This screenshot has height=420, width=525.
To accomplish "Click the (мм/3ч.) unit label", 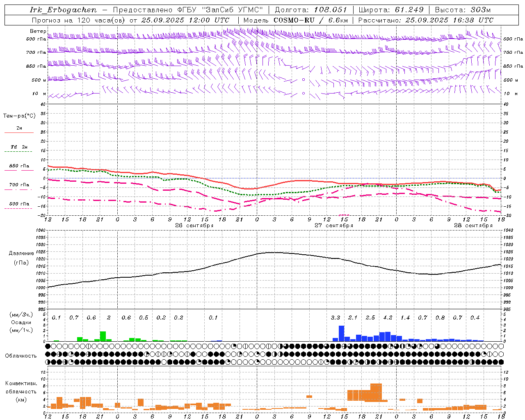I will pyautogui.click(x=21, y=315).
